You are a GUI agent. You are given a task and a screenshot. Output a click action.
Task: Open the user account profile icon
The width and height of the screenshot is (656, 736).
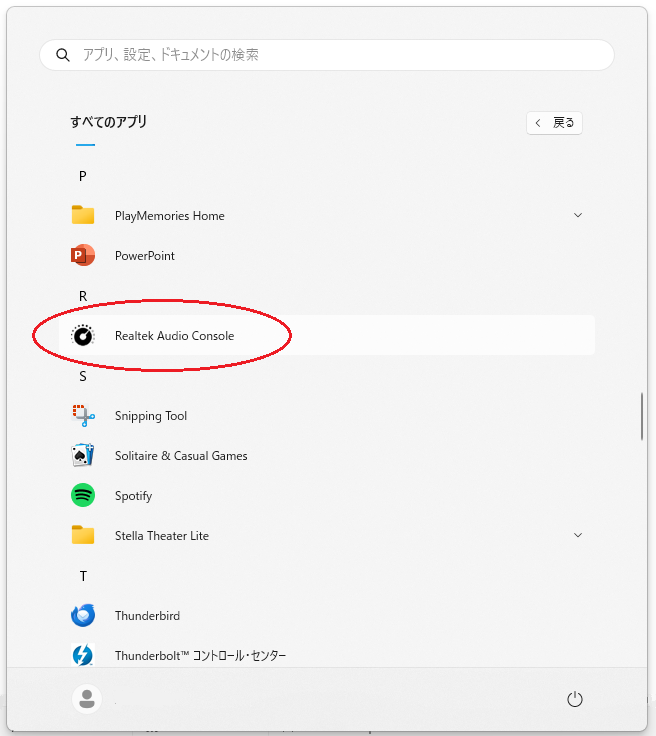[x=87, y=699]
